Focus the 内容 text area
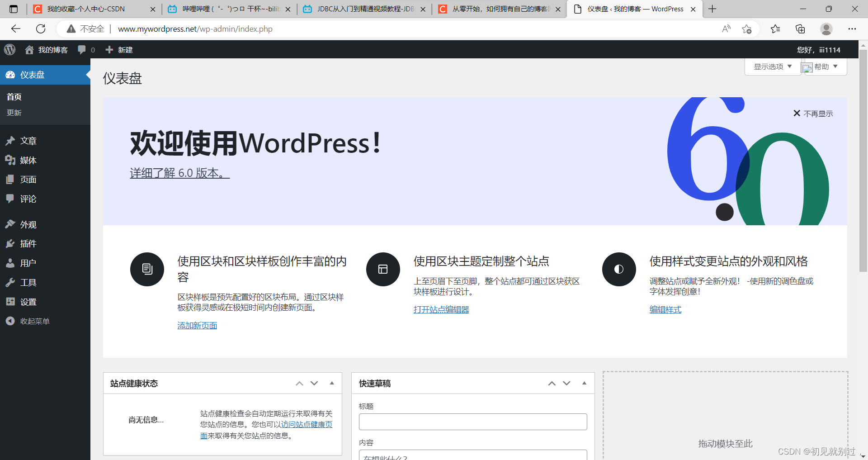This screenshot has width=868, height=460. (x=473, y=455)
